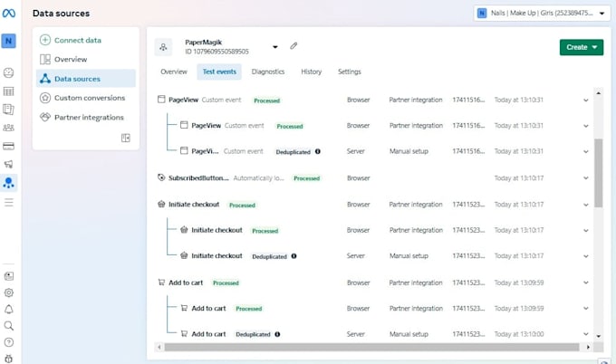The height and width of the screenshot is (364, 616).
Task: Select the highlighted Events Manager icon
Action: pos(9,183)
